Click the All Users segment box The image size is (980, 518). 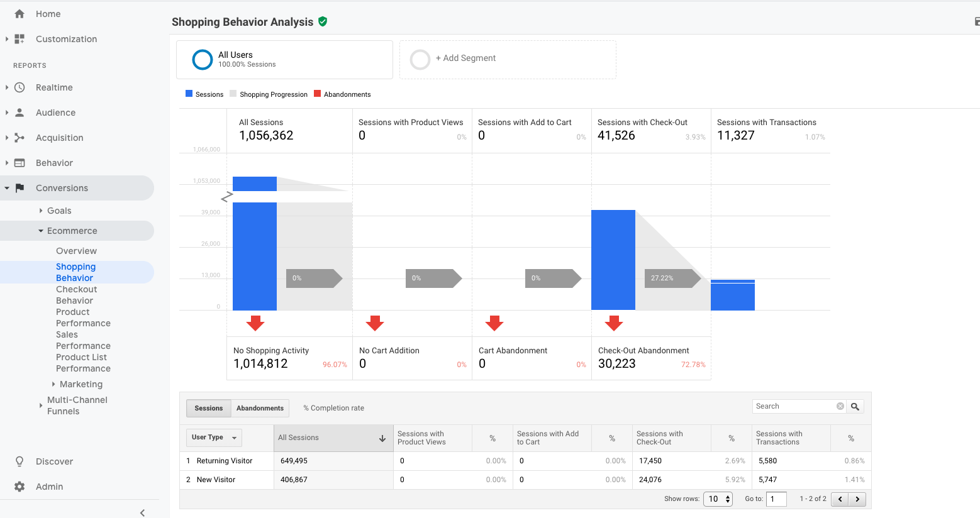coord(284,60)
